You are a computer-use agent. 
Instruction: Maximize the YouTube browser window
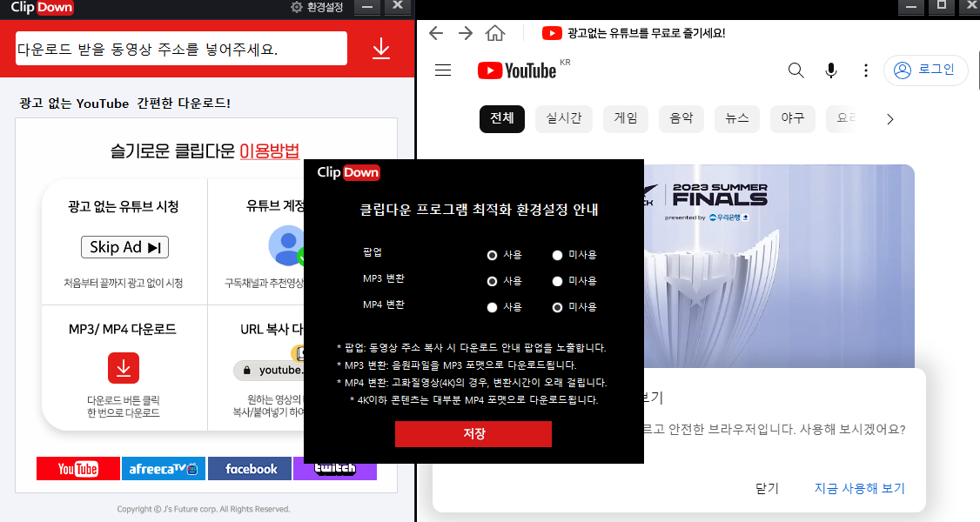click(942, 6)
